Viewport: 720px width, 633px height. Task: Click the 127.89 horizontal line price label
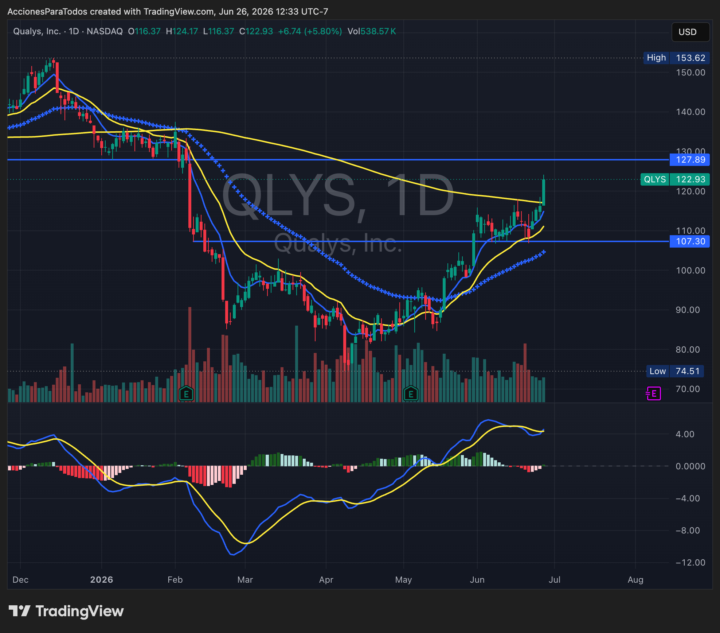tap(690, 160)
